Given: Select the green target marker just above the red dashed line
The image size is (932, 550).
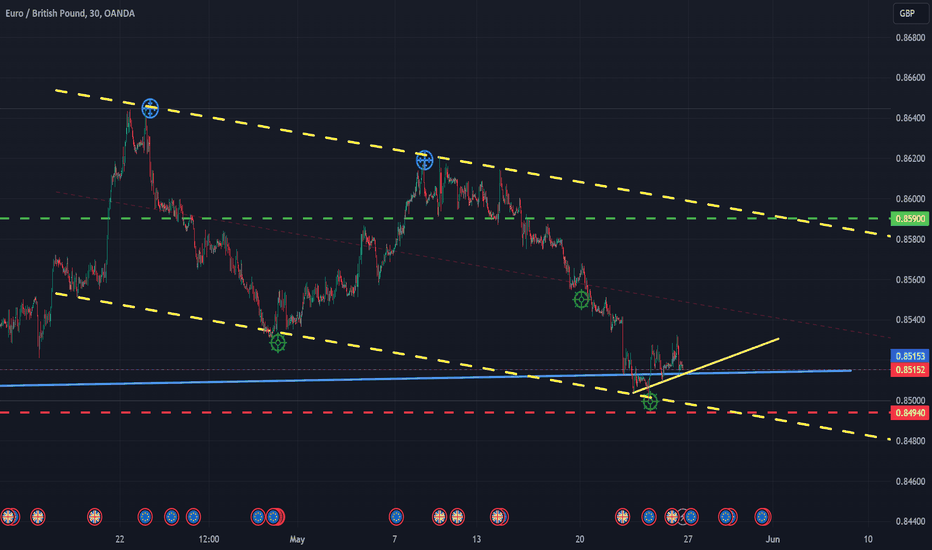Looking at the screenshot, I should point(650,401).
